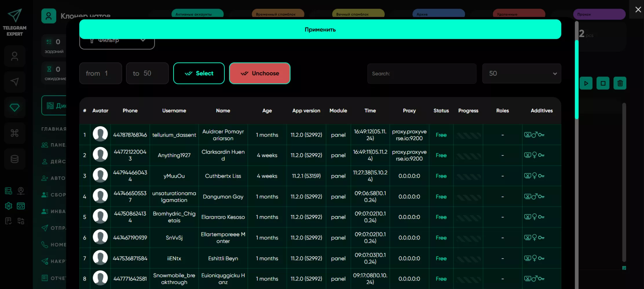
Task: Expand the Фильтр dropdown
Action: 117,42
